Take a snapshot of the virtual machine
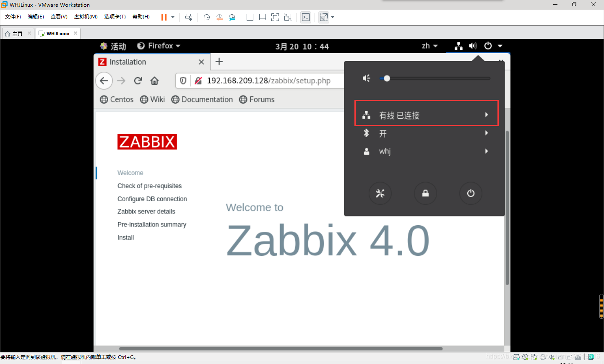This screenshot has width=604, height=364. (x=206, y=17)
